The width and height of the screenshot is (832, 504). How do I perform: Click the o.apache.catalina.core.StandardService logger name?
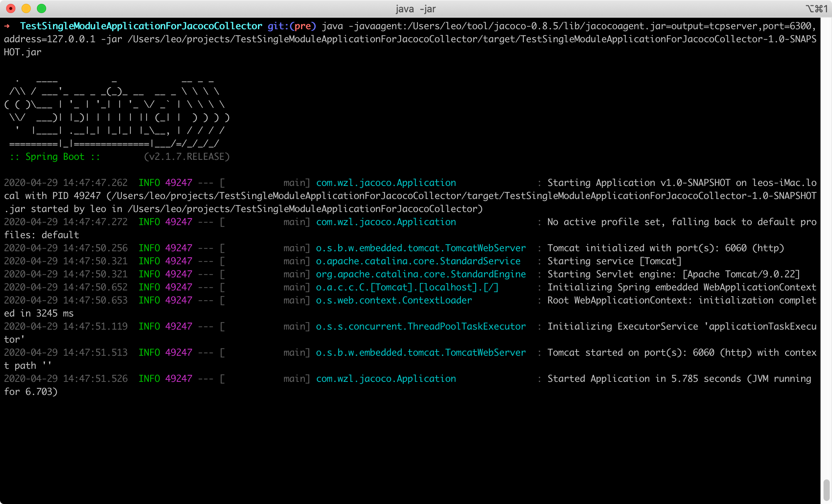[418, 261]
